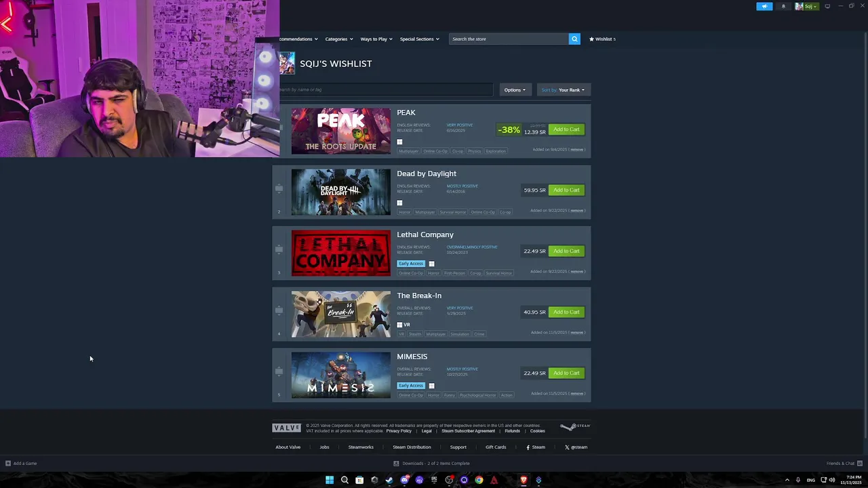Remove MIMESIS from the wishlist
This screenshot has width=868, height=488.
coord(576,394)
